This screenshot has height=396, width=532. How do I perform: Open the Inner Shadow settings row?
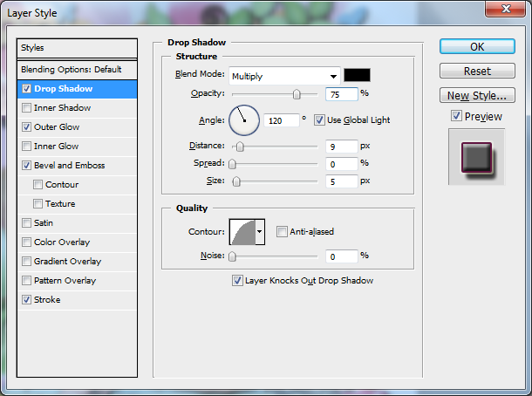point(77,108)
